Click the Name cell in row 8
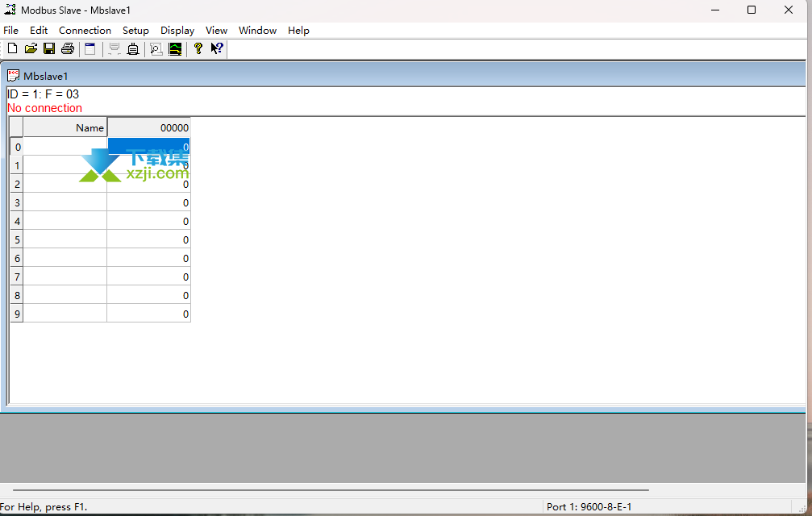The image size is (812, 516). point(65,296)
